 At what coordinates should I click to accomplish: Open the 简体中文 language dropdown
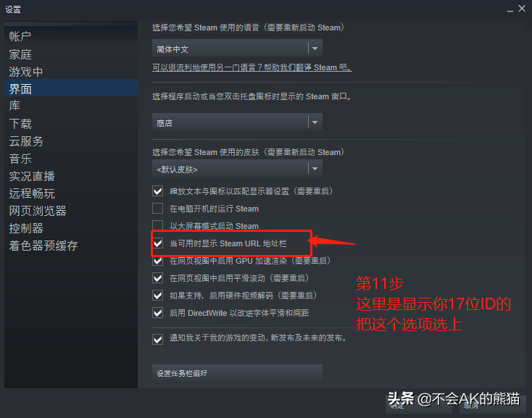point(237,49)
